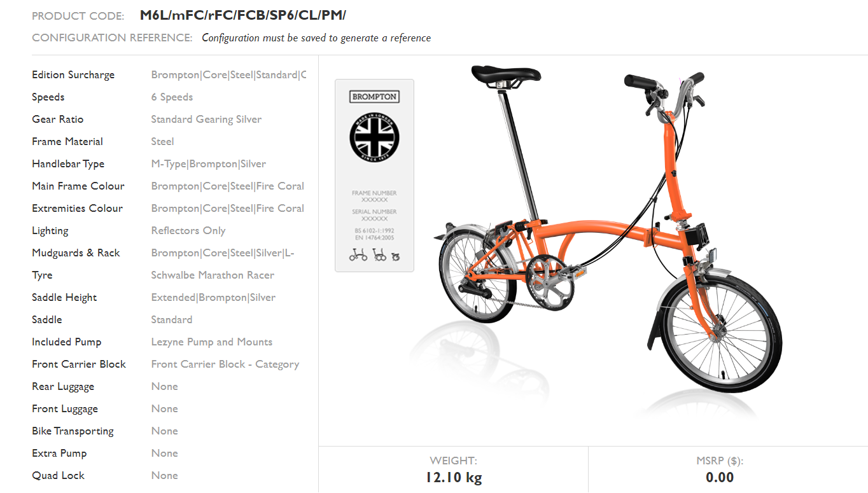
Task: Click the Tyre value Schwalbe Marathon Racer
Action: coord(213,275)
